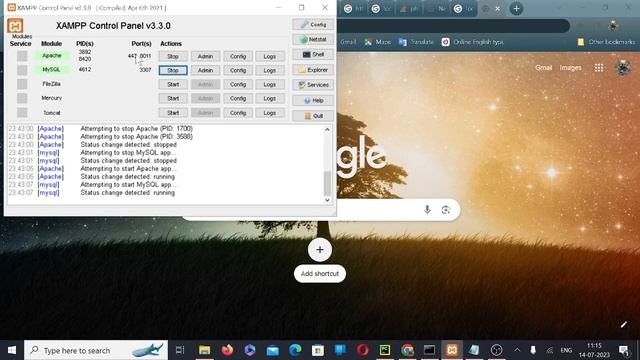
Task: Launch the XAMPP Shell
Action: point(313,55)
